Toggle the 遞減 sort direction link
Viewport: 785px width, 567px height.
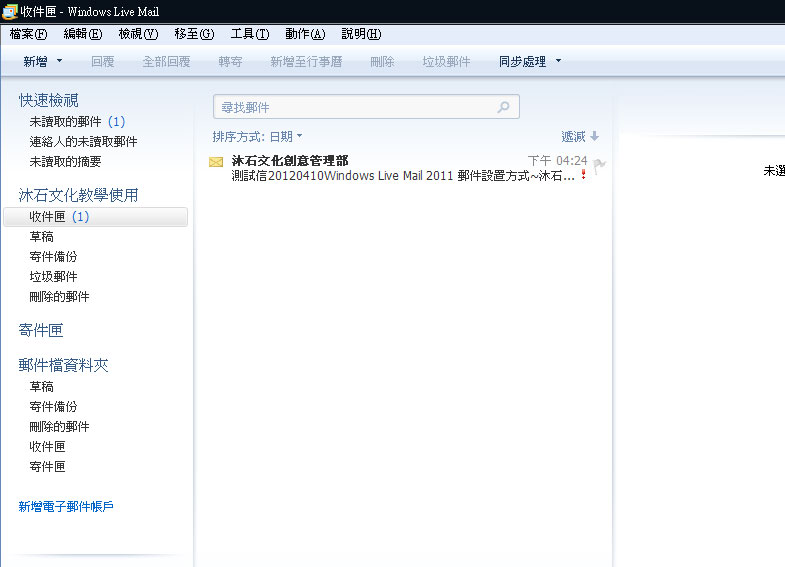[573, 136]
